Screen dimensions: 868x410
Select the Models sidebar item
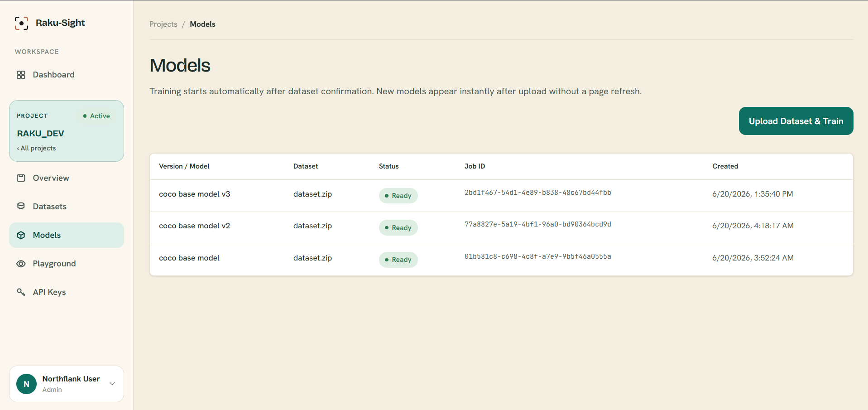[x=67, y=235]
